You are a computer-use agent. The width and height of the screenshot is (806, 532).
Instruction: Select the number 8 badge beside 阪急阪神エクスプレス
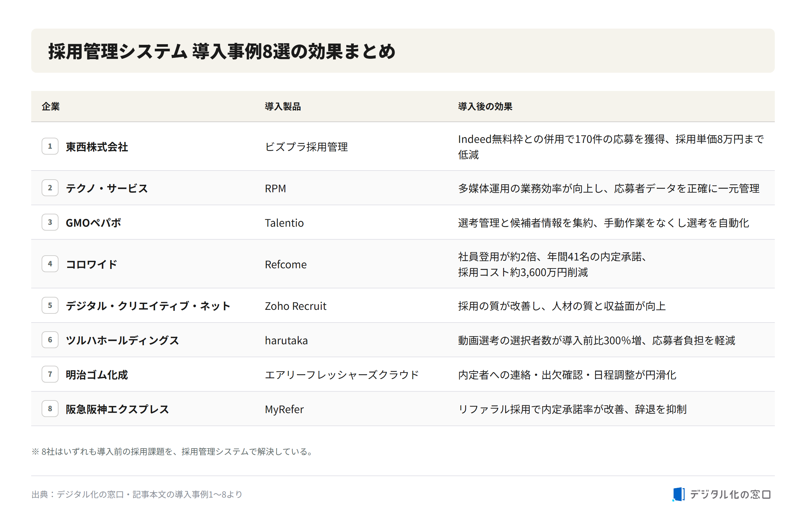coord(50,409)
